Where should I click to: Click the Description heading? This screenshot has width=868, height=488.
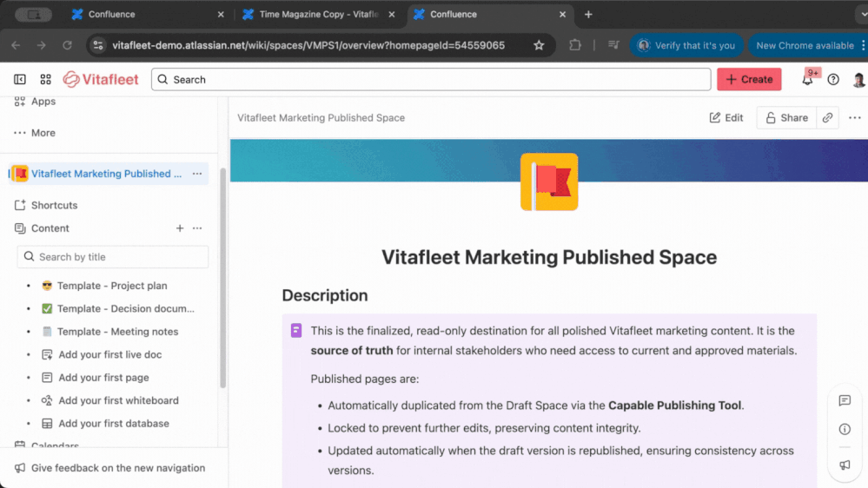325,295
